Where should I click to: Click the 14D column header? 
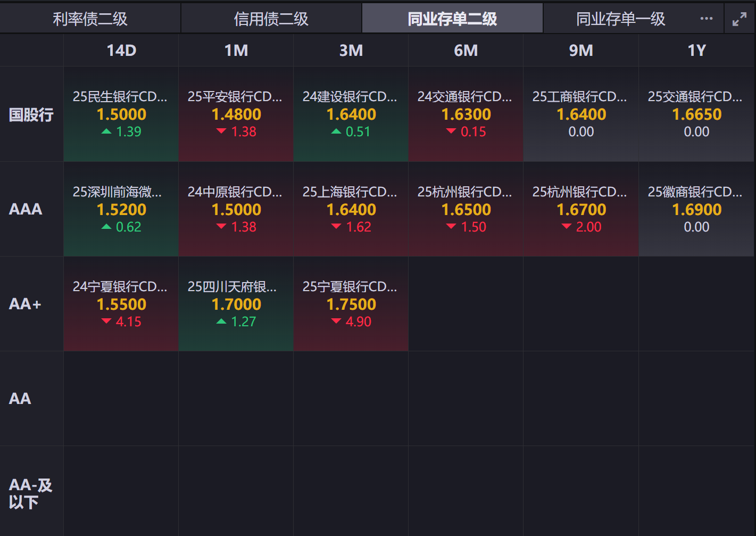[x=121, y=51]
